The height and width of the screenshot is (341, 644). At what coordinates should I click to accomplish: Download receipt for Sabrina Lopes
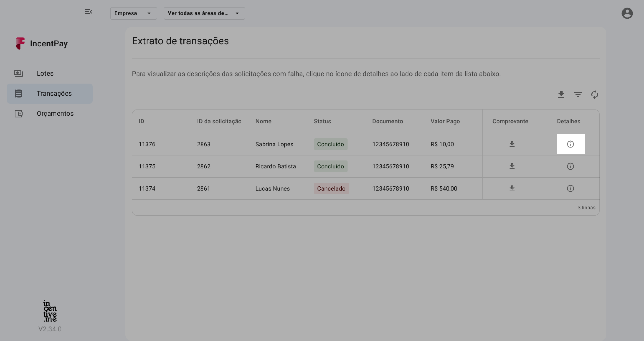512,144
